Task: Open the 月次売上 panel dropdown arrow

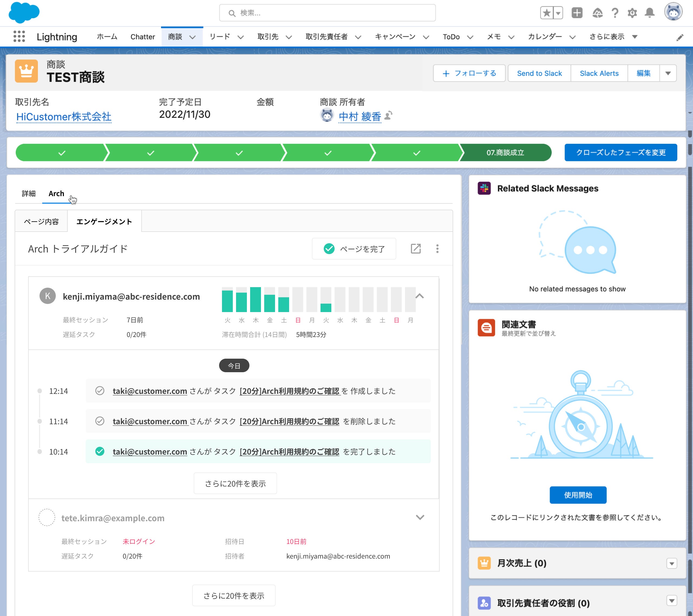Action: click(672, 563)
